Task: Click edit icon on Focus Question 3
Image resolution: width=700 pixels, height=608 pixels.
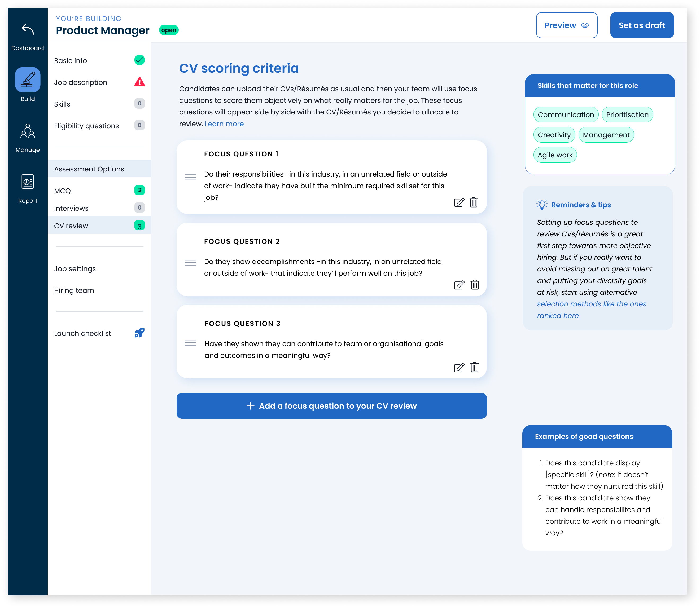Action: [x=459, y=367]
